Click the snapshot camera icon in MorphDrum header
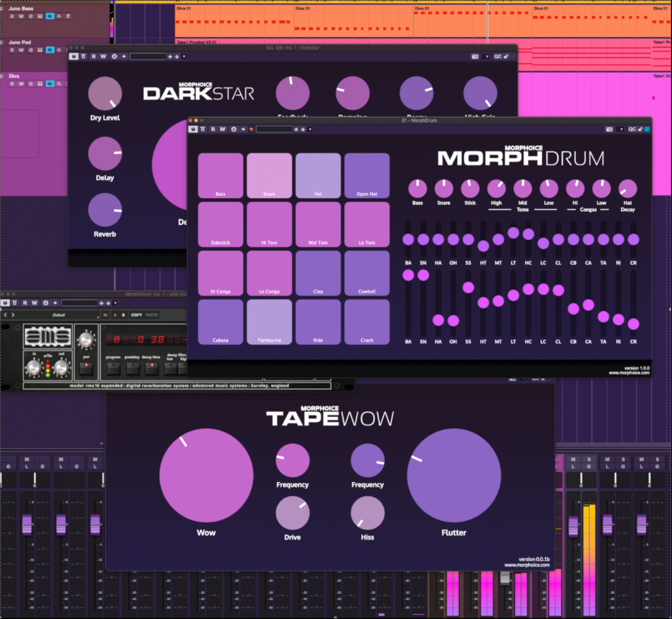The width and height of the screenshot is (672, 619). point(609,129)
